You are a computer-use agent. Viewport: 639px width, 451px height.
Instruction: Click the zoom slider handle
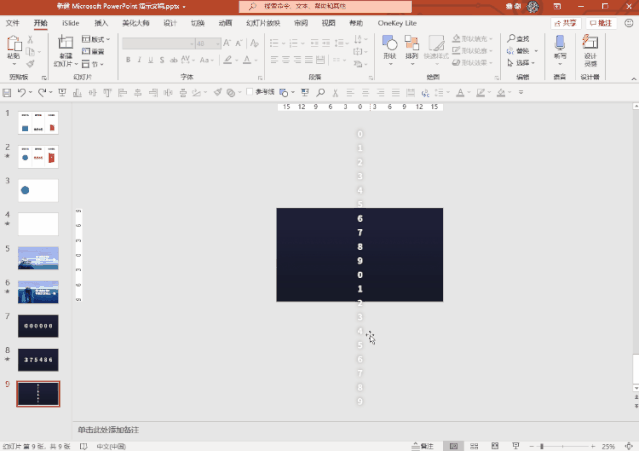tap(542, 447)
